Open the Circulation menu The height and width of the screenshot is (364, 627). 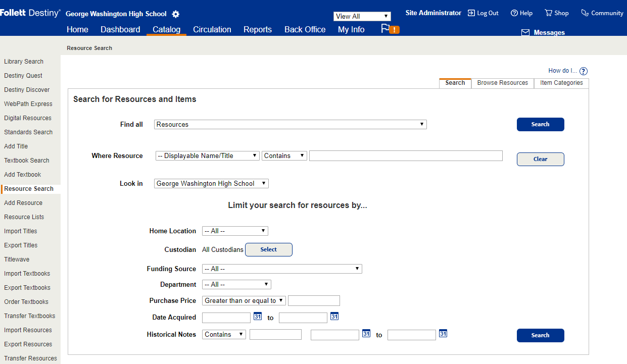(212, 29)
